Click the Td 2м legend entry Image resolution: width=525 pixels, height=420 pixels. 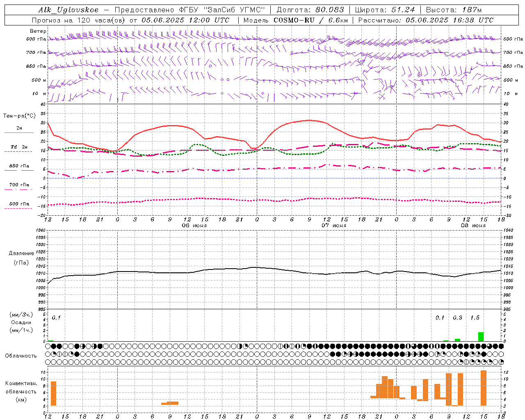[19, 147]
